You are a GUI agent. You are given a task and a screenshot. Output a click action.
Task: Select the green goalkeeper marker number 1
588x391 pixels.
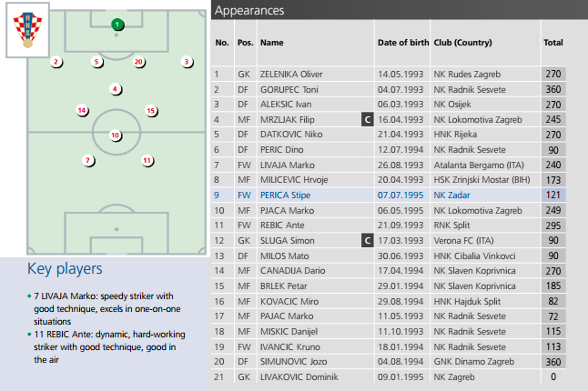[x=117, y=25]
